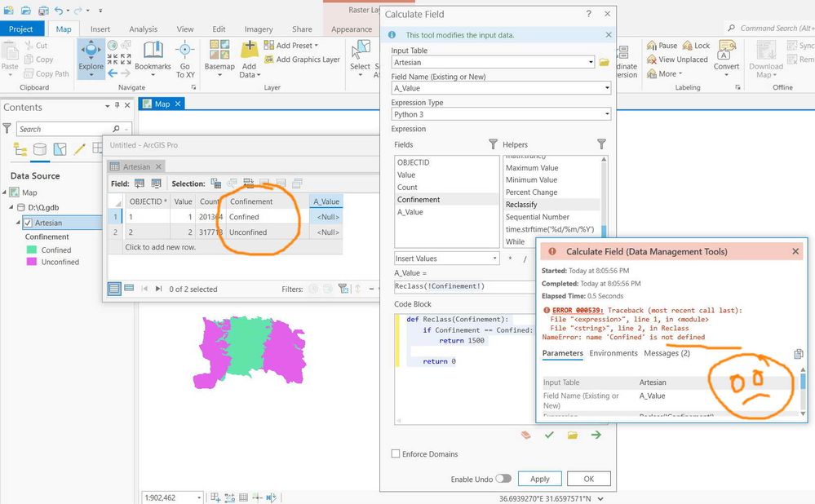The width and height of the screenshot is (815, 504).
Task: Open the Field Name A_Value dropdown
Action: click(x=501, y=88)
